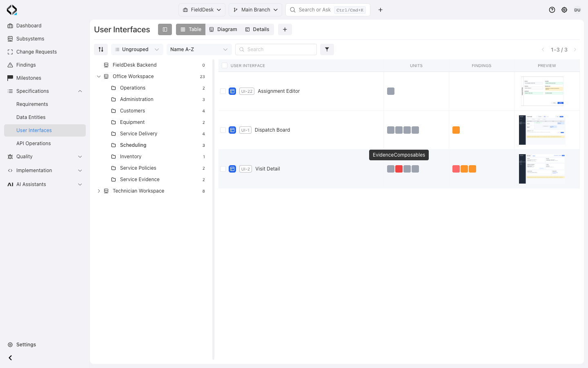Open the DU user avatar menu
Screen dimensions: 588x368
(x=577, y=10)
